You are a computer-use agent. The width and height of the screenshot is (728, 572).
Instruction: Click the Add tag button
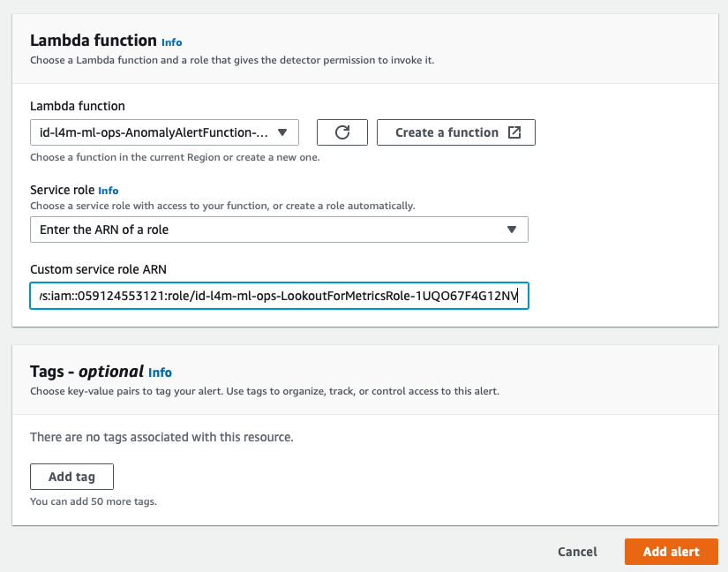tap(71, 477)
